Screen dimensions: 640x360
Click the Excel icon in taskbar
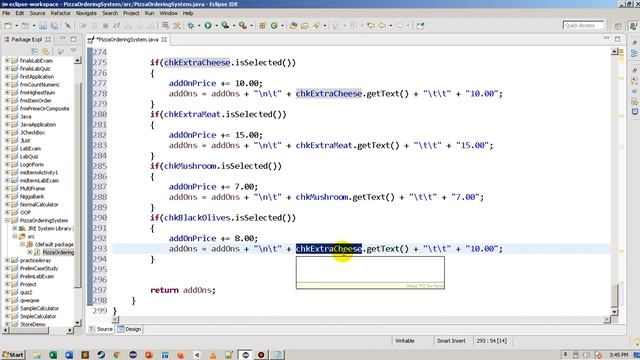(53, 355)
